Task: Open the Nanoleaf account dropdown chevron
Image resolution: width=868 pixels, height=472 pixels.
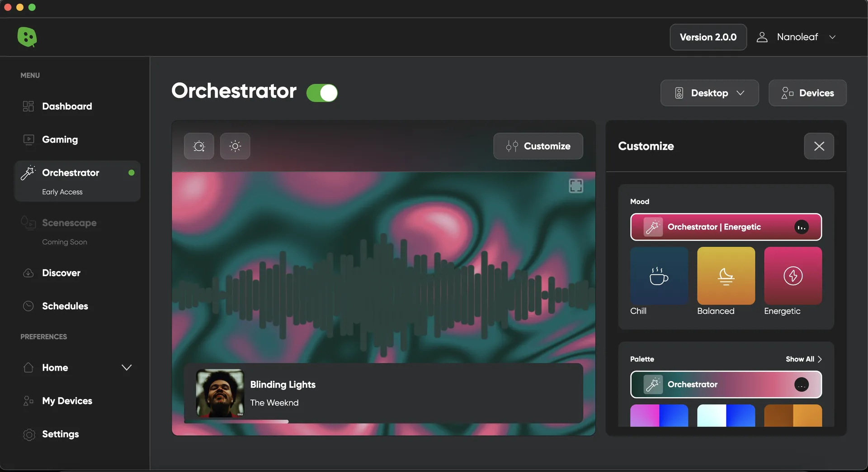Action: [x=832, y=37]
